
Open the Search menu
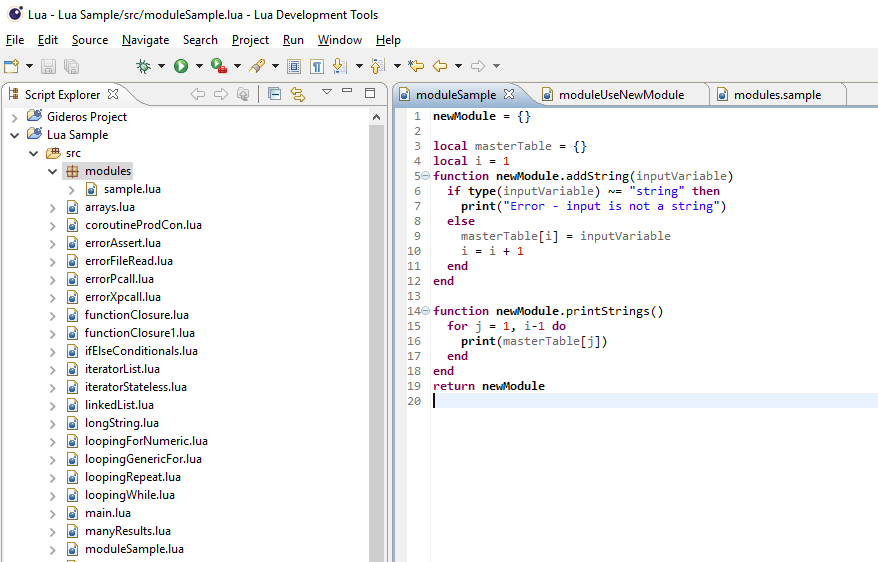click(200, 40)
